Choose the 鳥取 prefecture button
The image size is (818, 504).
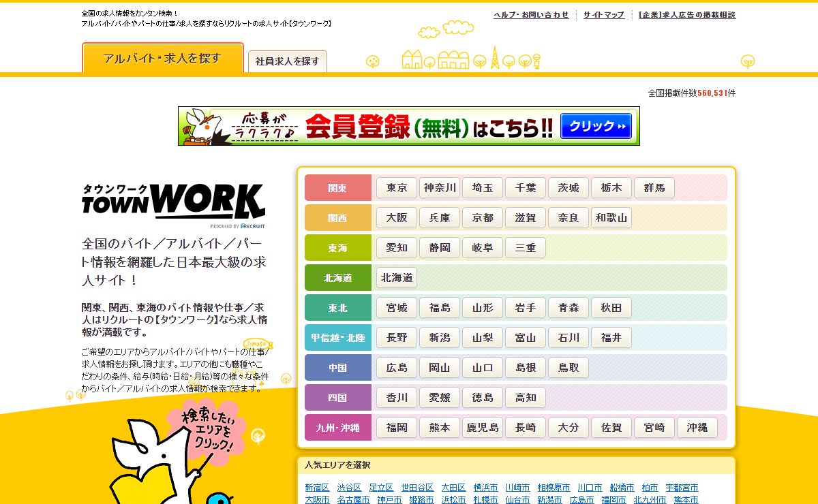[x=569, y=368]
